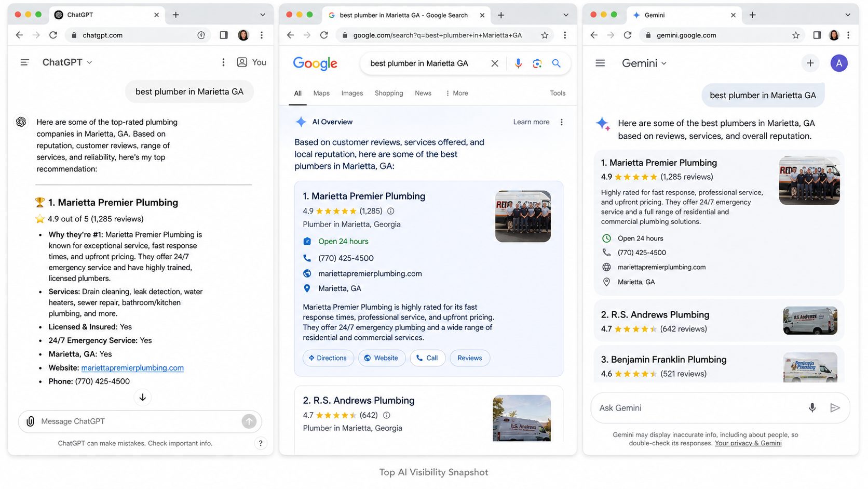Open Google search Tools
Image resolution: width=868 pixels, height=489 pixels.
point(558,94)
